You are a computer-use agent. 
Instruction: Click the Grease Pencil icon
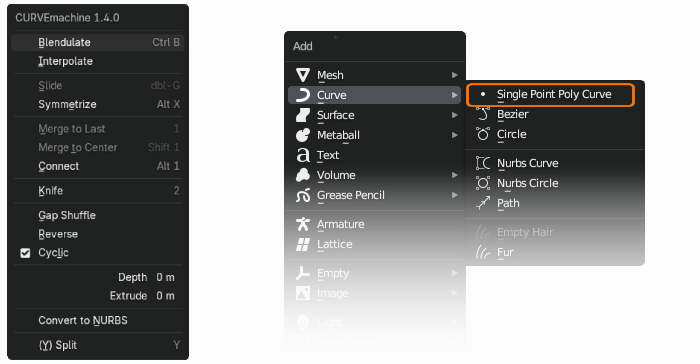[303, 195]
